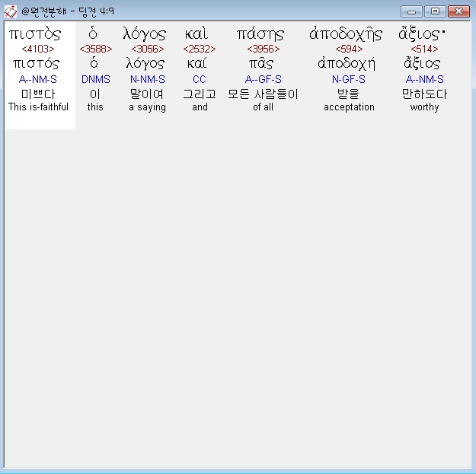Click the lemma ἄξιος below <514>
476x474 pixels.
[422, 64]
